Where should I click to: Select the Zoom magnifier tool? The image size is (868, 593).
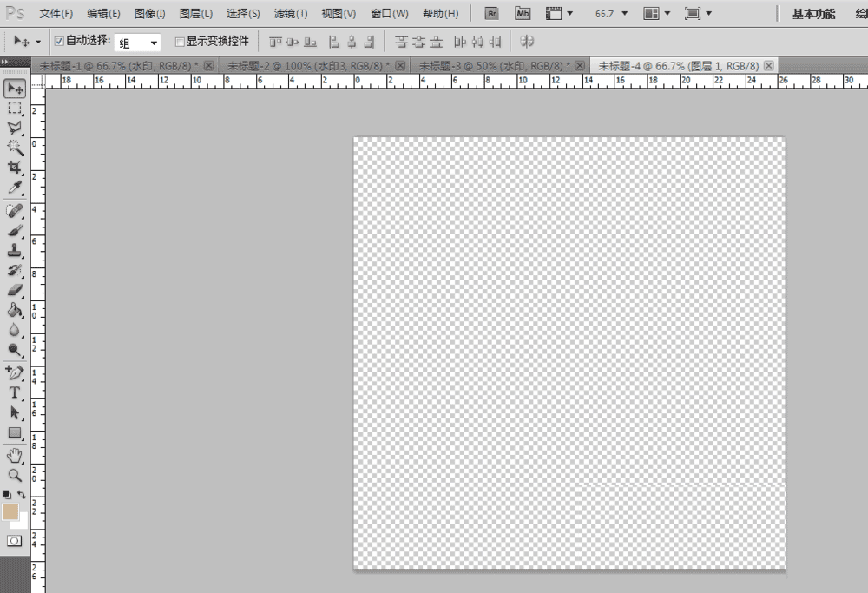(x=15, y=475)
